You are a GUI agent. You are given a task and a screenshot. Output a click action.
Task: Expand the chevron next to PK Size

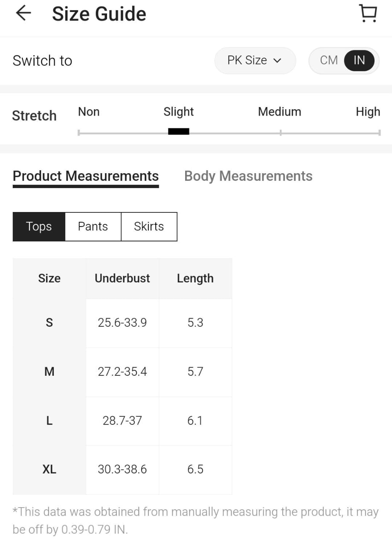[277, 61]
